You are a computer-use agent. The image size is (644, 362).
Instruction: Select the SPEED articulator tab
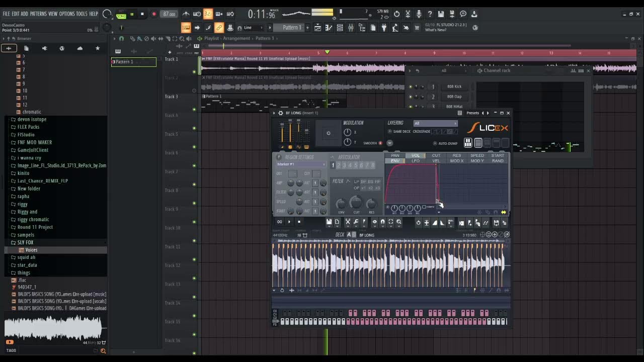click(477, 156)
